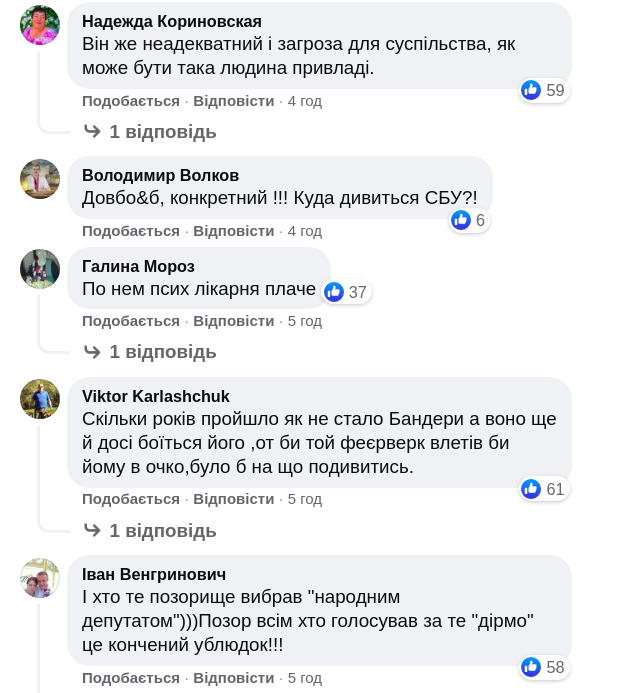Open author name link Надежда Кориновская
The image size is (624, 693).
tap(171, 21)
